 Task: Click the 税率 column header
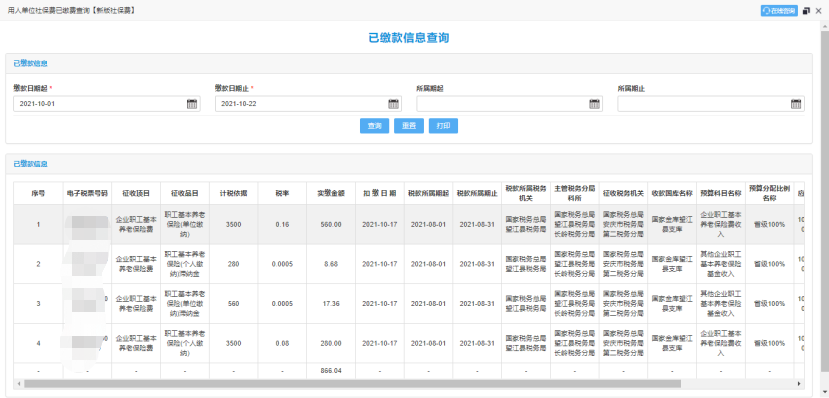[282, 193]
